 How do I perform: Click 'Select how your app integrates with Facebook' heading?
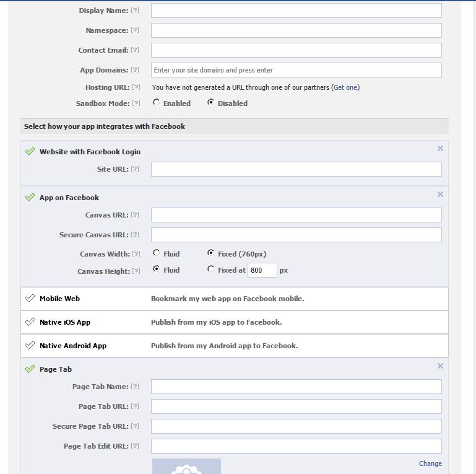coord(105,126)
